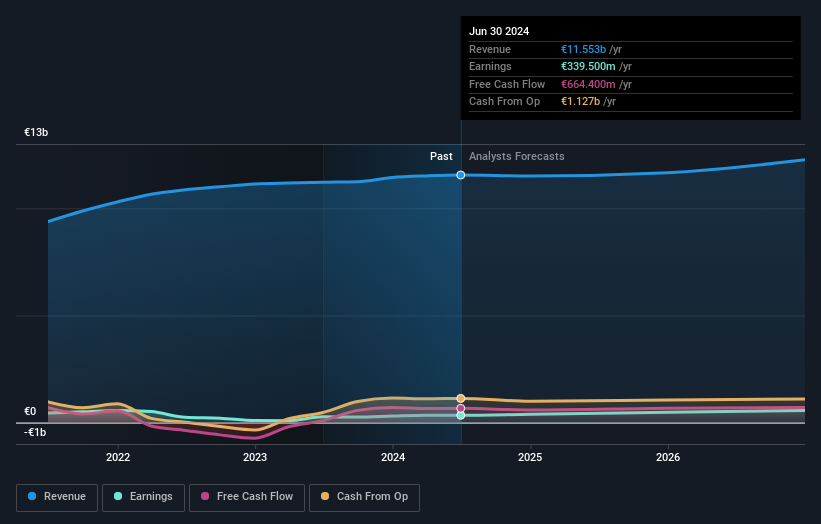Click the Free Cash Flow label in tooltip

pyautogui.click(x=507, y=84)
